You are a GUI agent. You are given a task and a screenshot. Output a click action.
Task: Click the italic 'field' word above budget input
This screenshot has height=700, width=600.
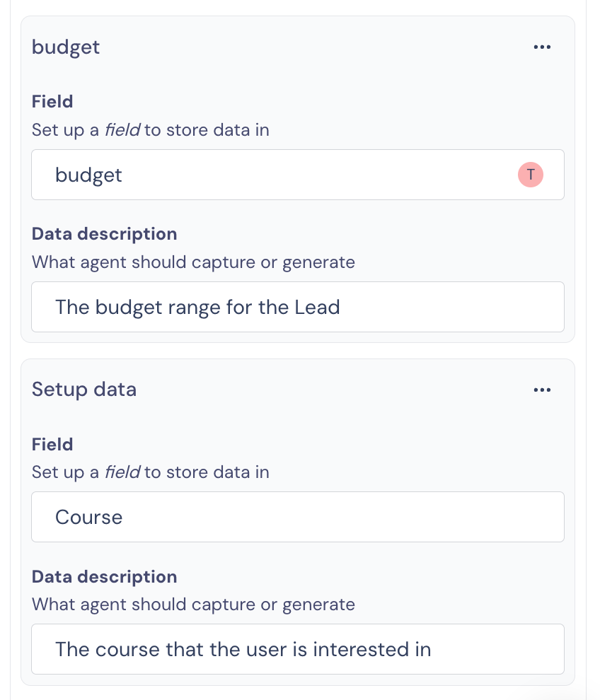click(x=122, y=130)
